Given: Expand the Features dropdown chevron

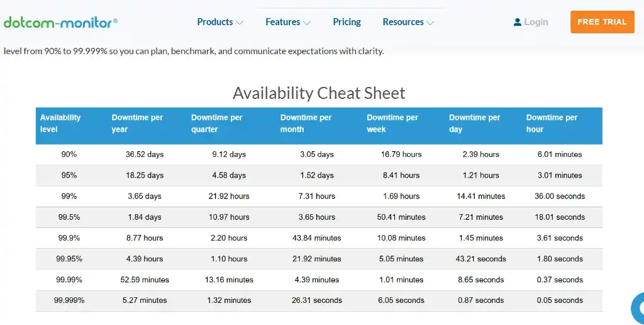Looking at the screenshot, I should click(307, 23).
